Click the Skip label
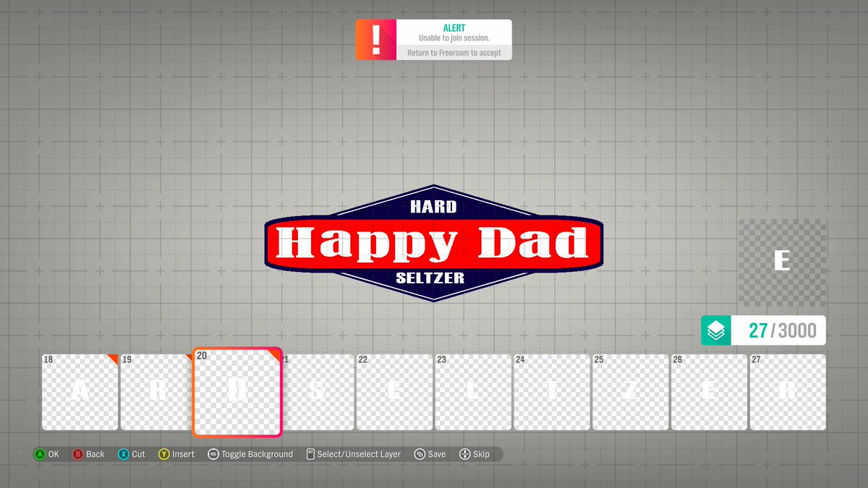This screenshot has width=868, height=488. click(x=481, y=455)
